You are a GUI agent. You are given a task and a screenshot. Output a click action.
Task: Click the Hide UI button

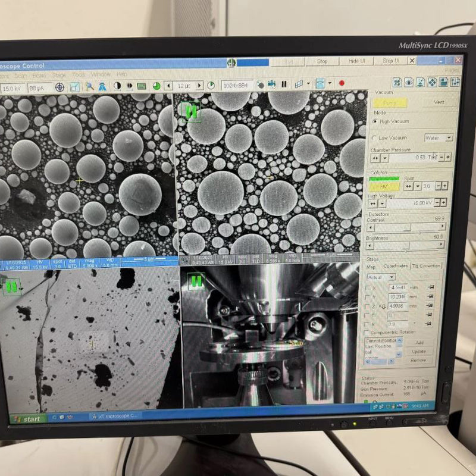(x=356, y=61)
